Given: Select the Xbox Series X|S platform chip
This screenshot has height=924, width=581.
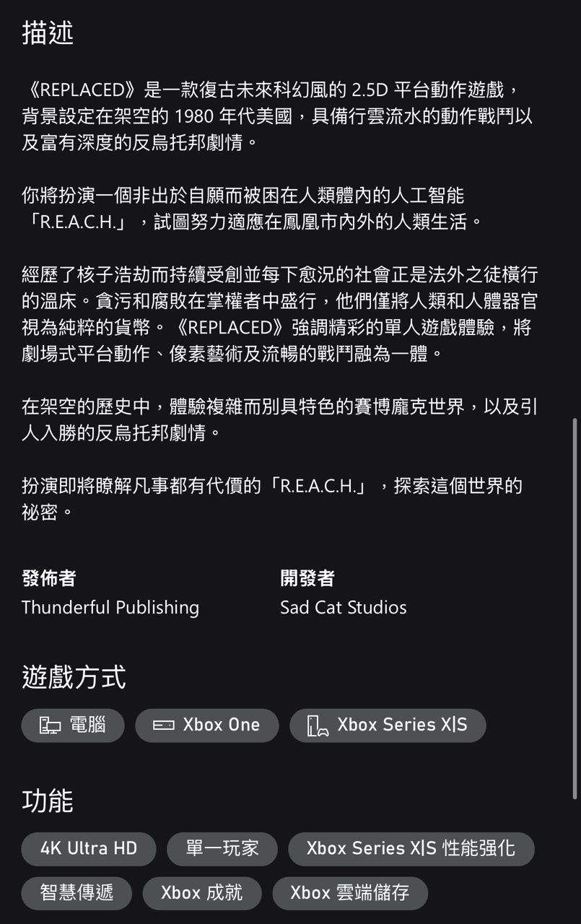Looking at the screenshot, I should point(388,725).
